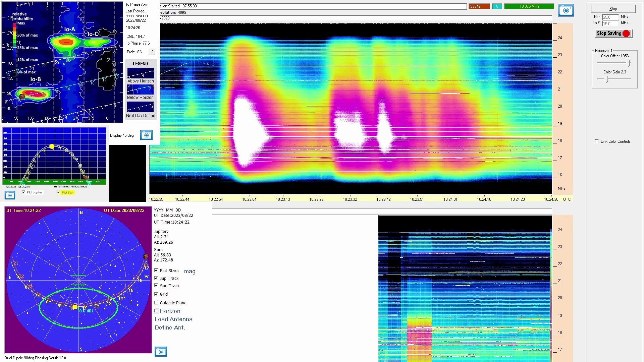Click the Load Antenna link

coord(173,319)
